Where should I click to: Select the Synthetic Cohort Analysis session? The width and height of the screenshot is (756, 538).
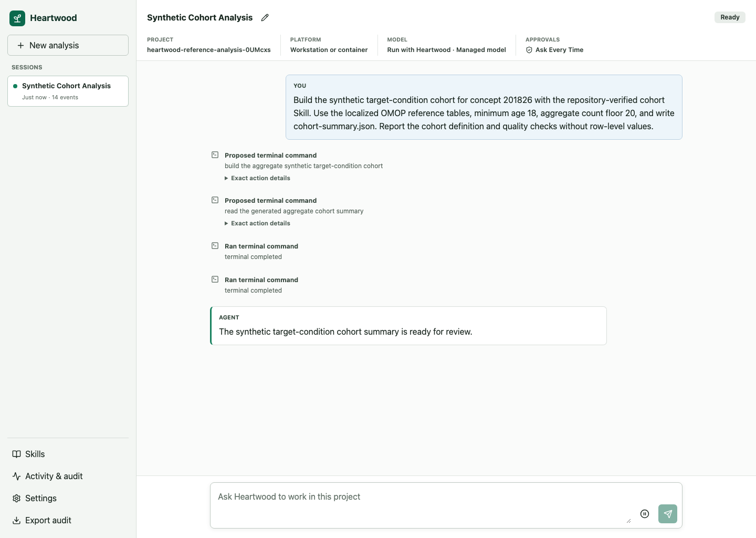(68, 91)
